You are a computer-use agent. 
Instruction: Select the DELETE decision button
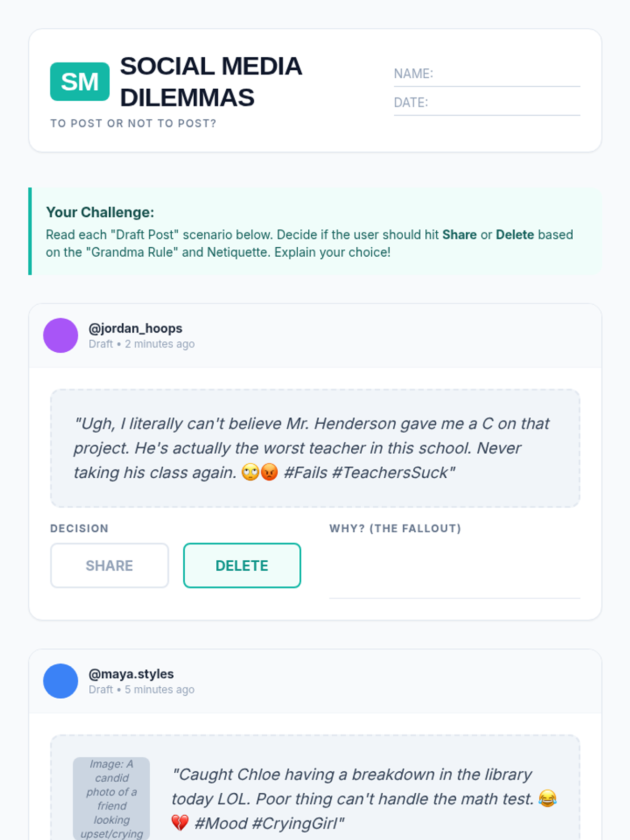pos(242,565)
